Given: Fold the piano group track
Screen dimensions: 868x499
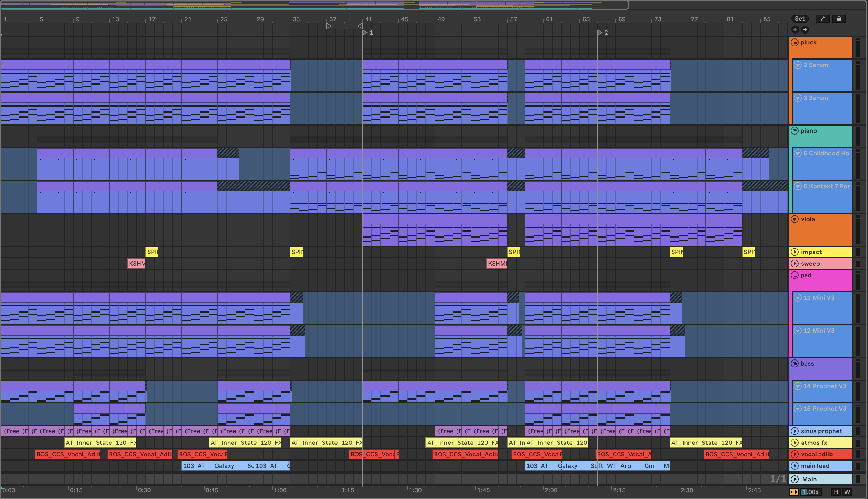Looking at the screenshot, I should (795, 131).
